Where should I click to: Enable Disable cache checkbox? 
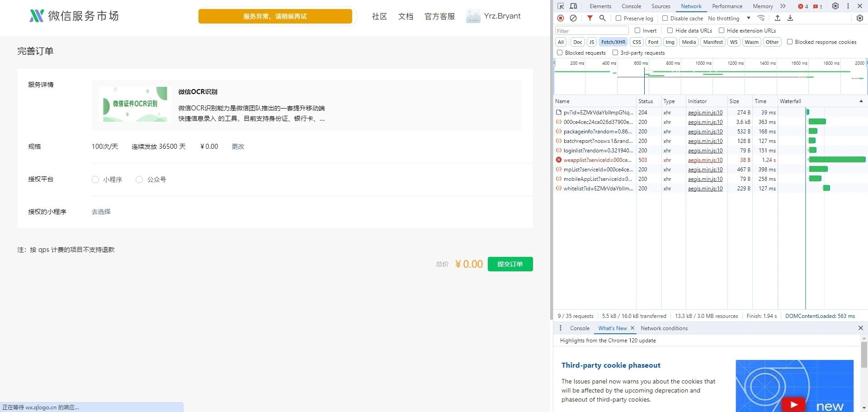click(x=665, y=18)
